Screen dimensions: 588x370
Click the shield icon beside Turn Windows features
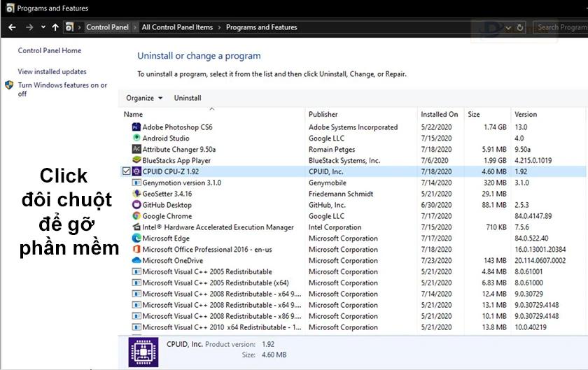coord(9,85)
